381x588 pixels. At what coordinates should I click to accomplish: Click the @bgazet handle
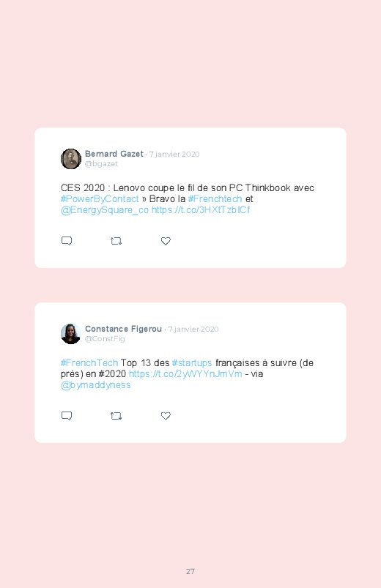101,164
